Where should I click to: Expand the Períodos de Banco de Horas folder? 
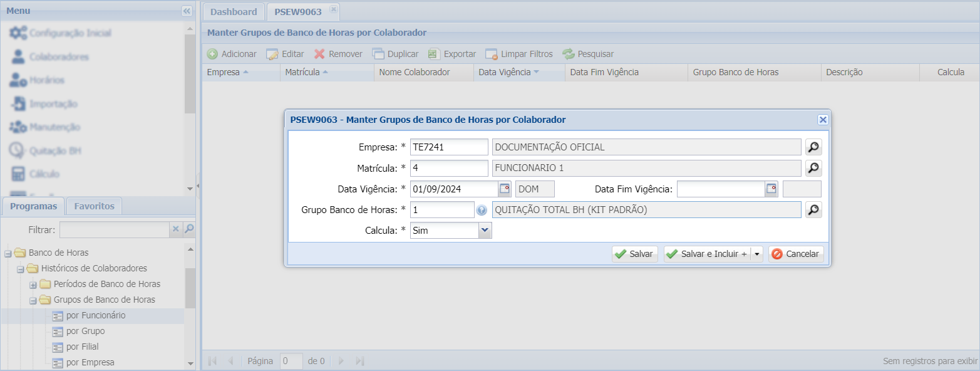tap(33, 285)
